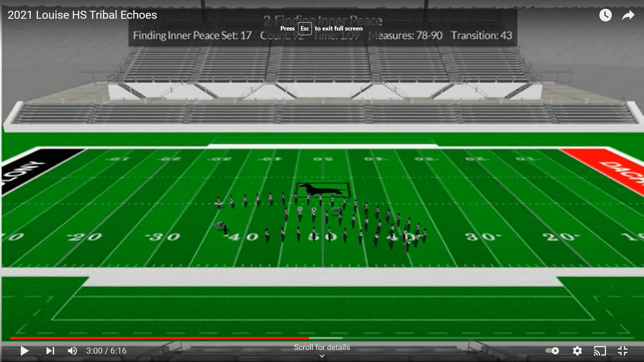Click the Scroll for details label
644x362 pixels.
(x=322, y=347)
